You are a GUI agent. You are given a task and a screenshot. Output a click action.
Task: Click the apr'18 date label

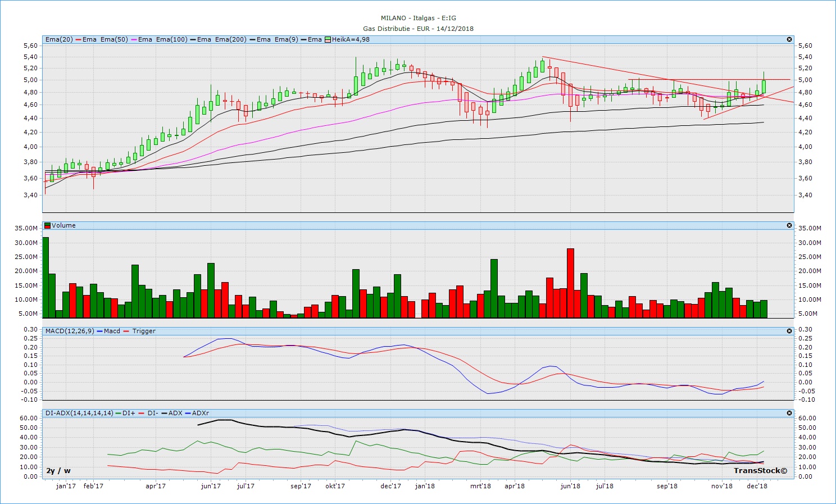[515, 486]
